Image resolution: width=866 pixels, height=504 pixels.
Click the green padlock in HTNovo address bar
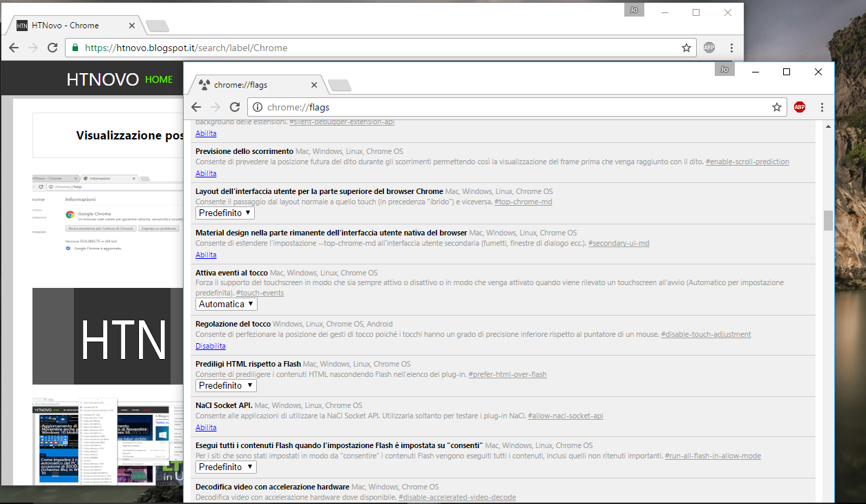point(75,48)
